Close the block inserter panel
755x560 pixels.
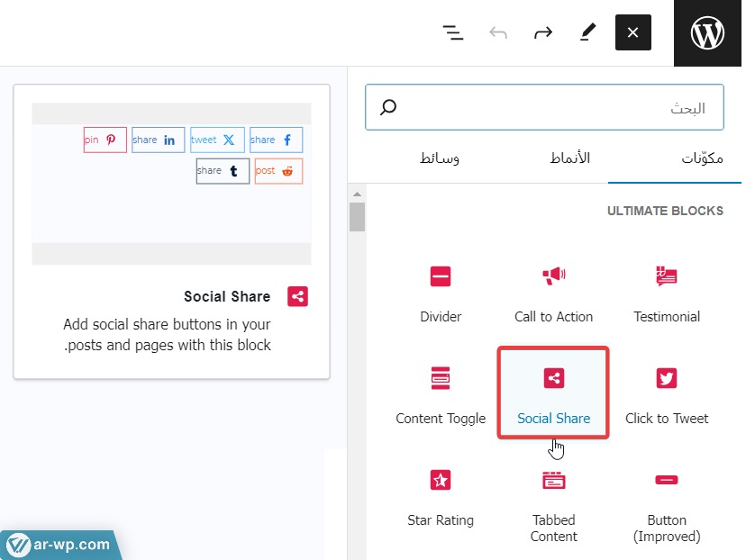(632, 33)
